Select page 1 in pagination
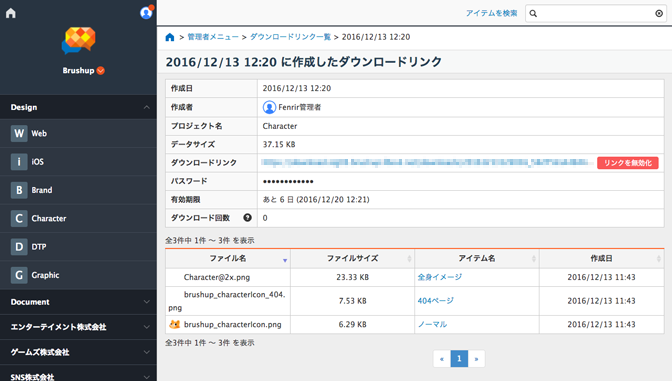The image size is (672, 381). pyautogui.click(x=459, y=359)
